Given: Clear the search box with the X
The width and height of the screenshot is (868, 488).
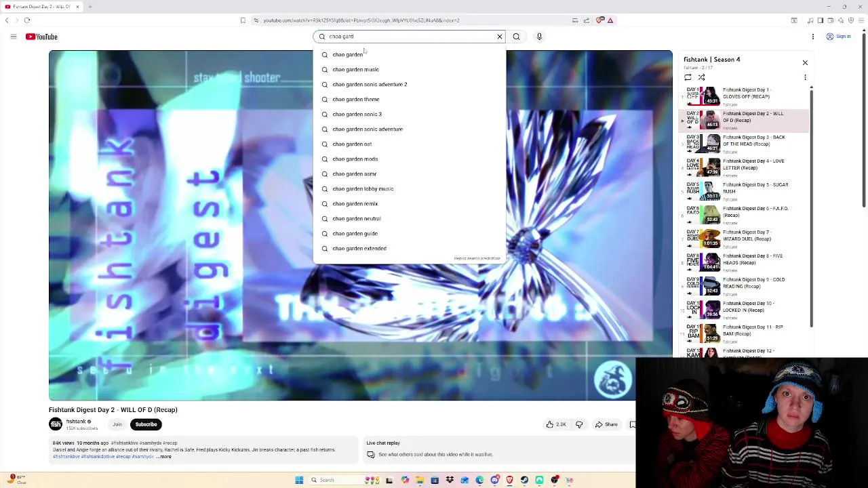Looking at the screenshot, I should (x=500, y=37).
